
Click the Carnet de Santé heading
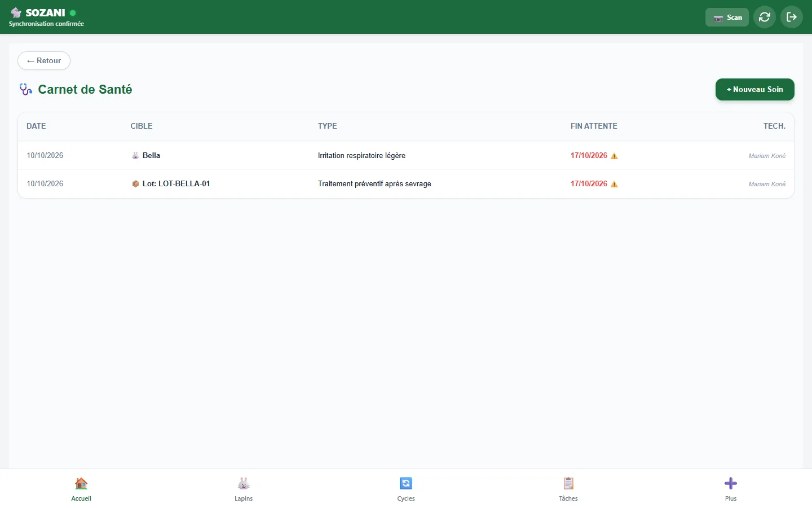[85, 89]
